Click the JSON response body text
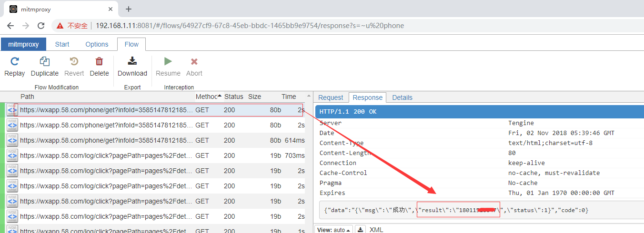This screenshot has height=233, width=644. [456, 210]
